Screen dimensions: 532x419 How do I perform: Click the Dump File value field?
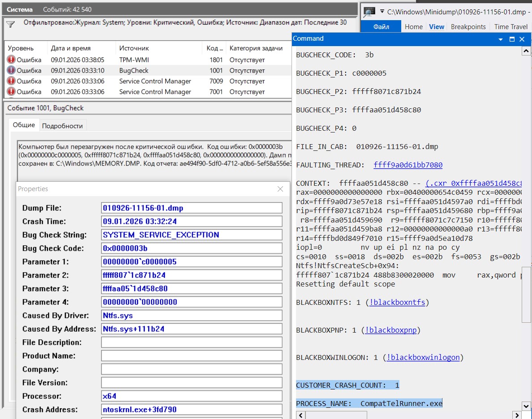[192, 208]
